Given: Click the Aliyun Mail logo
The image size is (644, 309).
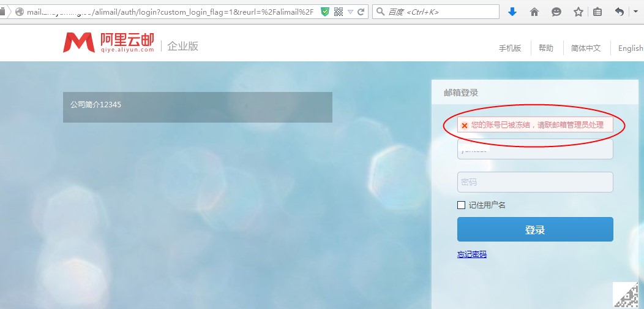Looking at the screenshot, I should click(108, 43).
